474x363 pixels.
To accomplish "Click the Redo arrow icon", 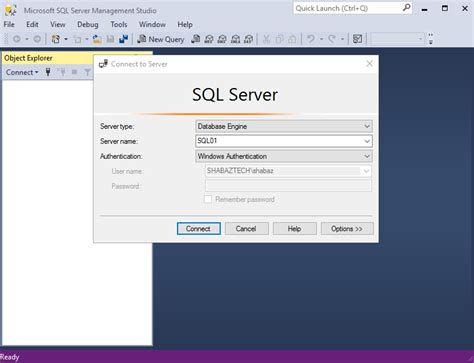I will pos(332,39).
